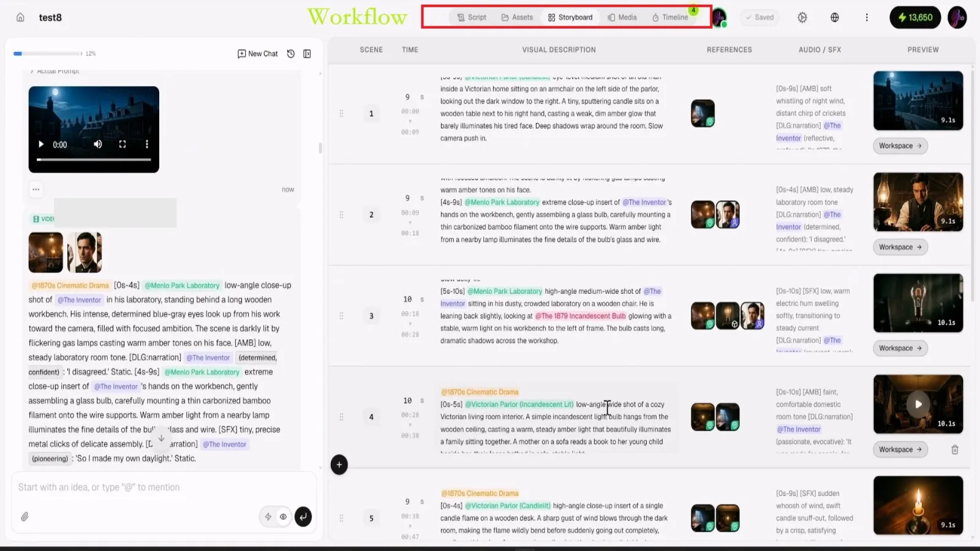Switch to the Storyboard tab
This screenshot has height=551, width=980.
pos(570,17)
